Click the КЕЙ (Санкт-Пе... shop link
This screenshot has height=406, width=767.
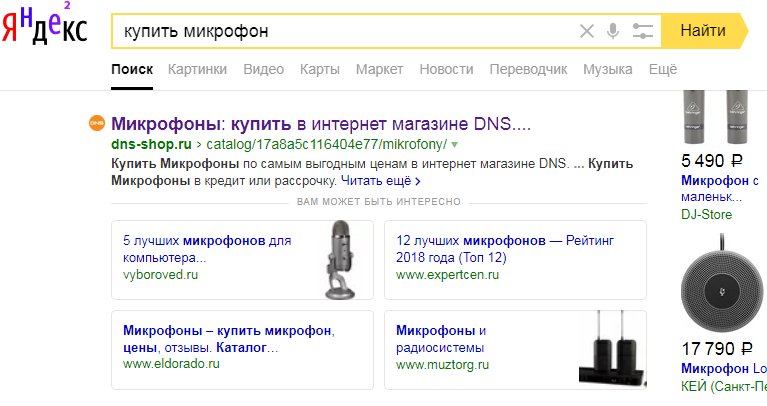(x=723, y=386)
